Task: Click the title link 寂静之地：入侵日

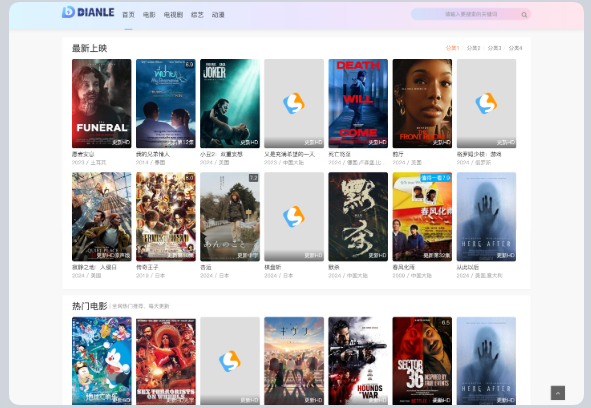Action: pyautogui.click(x=94, y=267)
